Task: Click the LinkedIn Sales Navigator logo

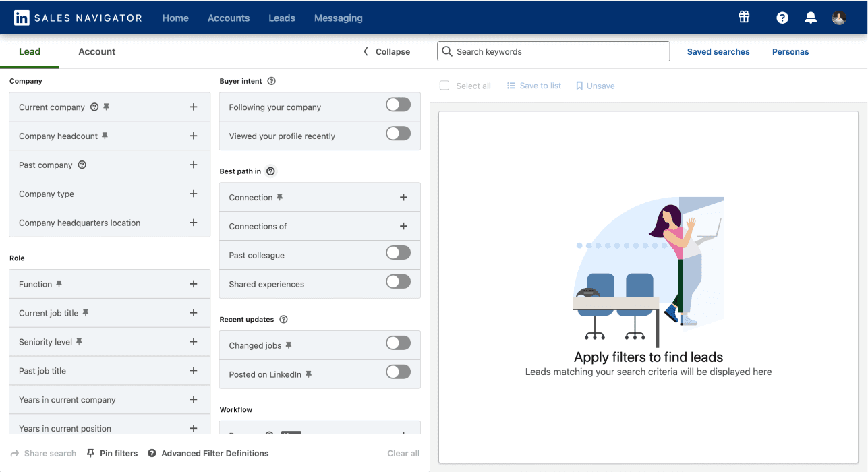Action: coord(77,18)
